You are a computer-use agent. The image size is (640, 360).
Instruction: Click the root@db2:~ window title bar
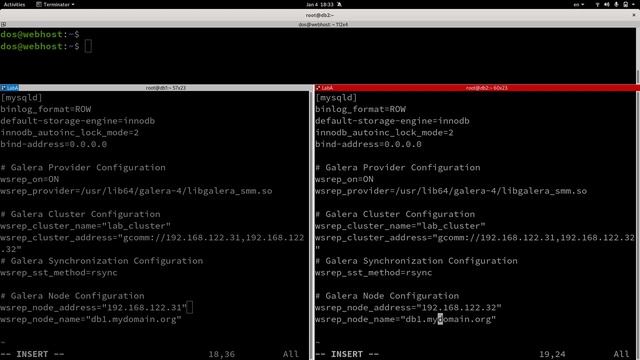(320, 15)
